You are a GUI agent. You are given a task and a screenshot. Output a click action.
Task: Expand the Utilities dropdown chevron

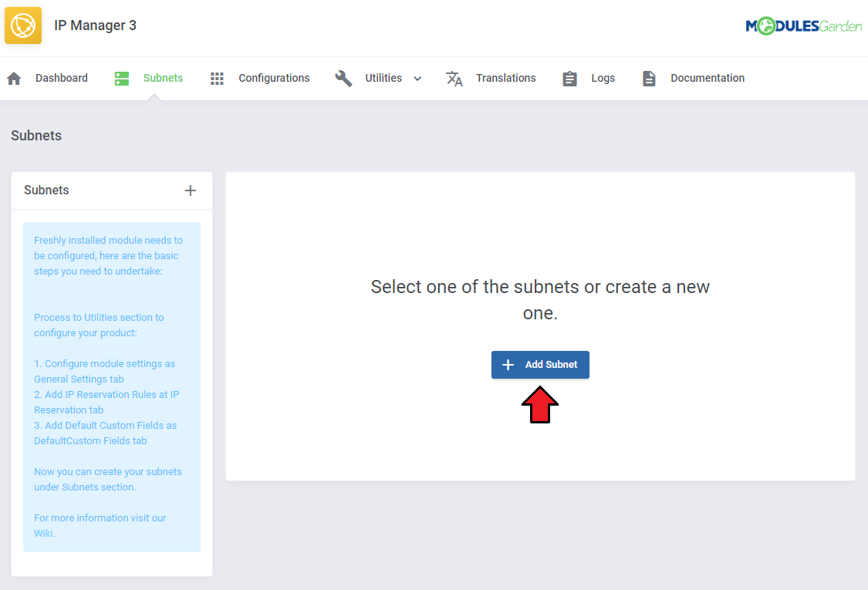point(417,79)
